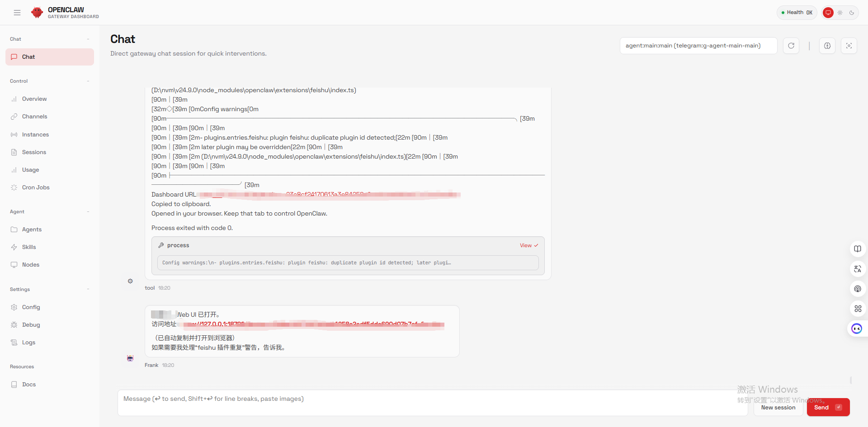
Task: Collapse the Settings sidebar section
Action: pos(88,289)
